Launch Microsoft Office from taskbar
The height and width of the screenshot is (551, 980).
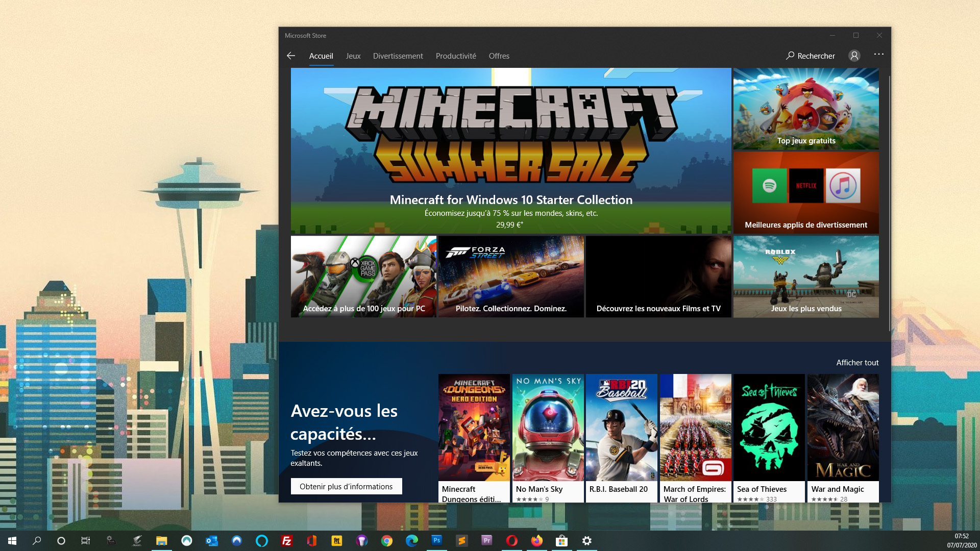tap(311, 541)
